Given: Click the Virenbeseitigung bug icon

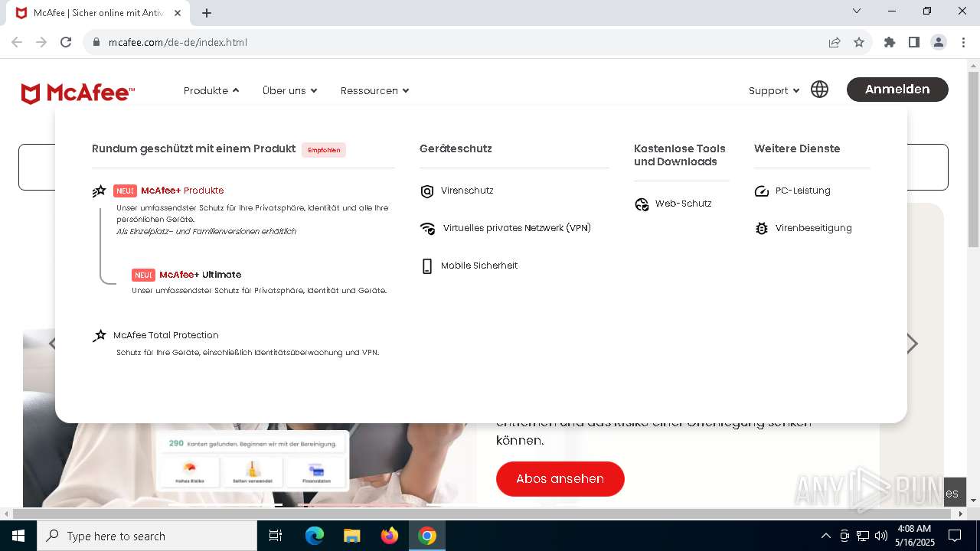Looking at the screenshot, I should (x=762, y=228).
